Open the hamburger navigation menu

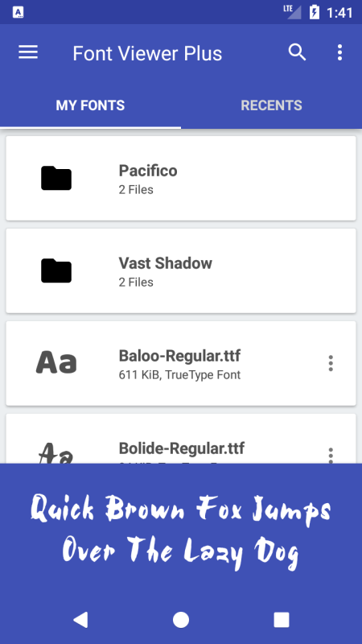28,52
